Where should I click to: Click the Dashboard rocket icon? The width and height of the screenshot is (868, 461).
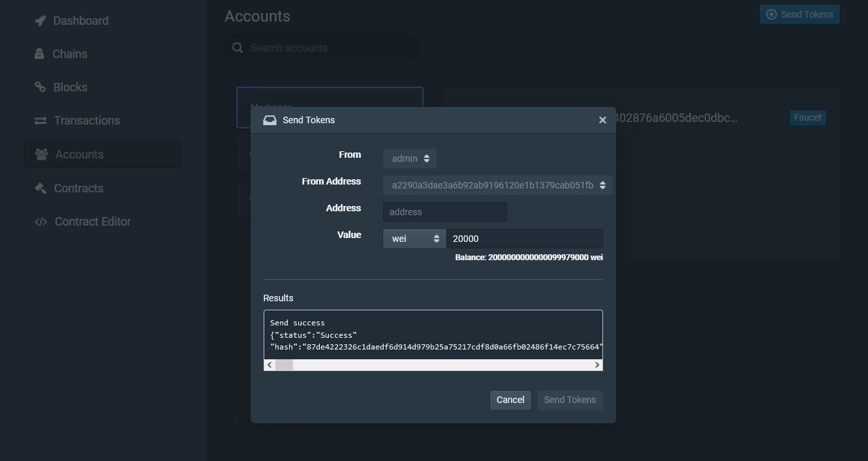click(40, 21)
